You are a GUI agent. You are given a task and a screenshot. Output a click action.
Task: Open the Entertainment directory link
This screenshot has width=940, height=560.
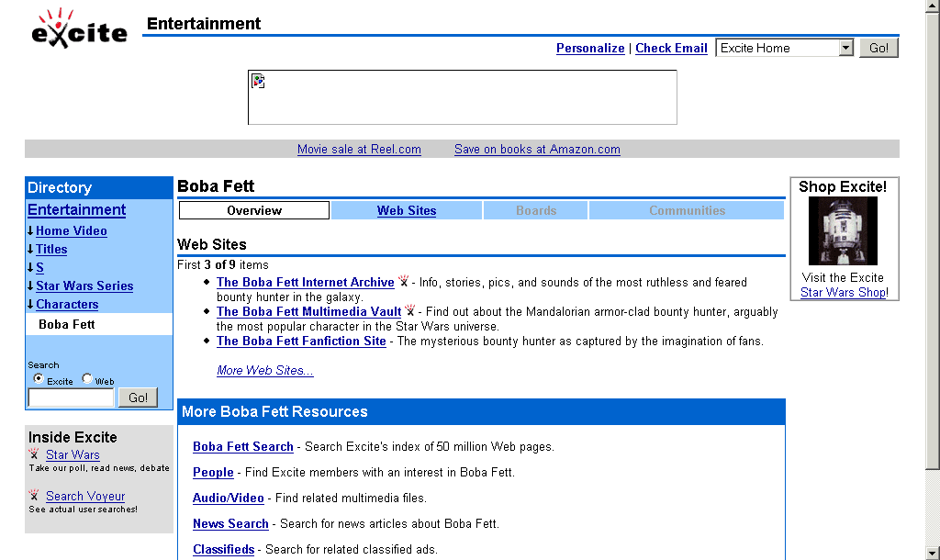[x=77, y=210]
